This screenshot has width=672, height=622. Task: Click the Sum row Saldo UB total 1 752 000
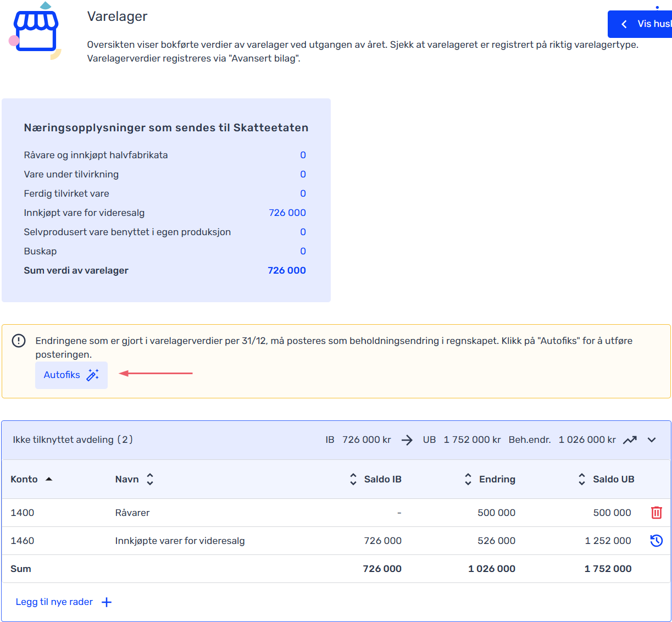point(608,569)
